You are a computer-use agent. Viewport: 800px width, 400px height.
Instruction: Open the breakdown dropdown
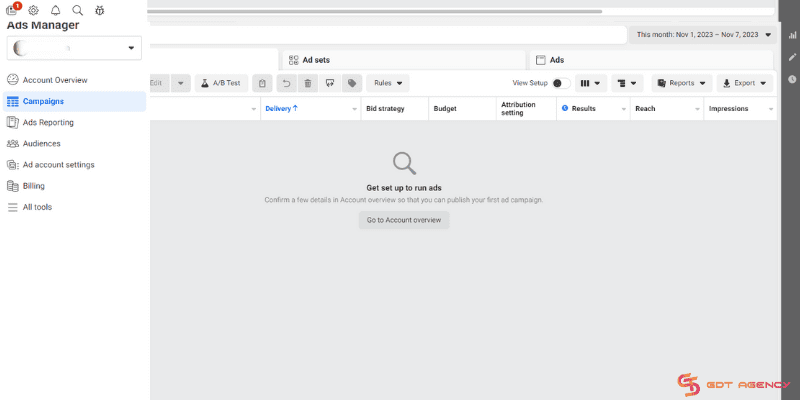pyautogui.click(x=627, y=83)
